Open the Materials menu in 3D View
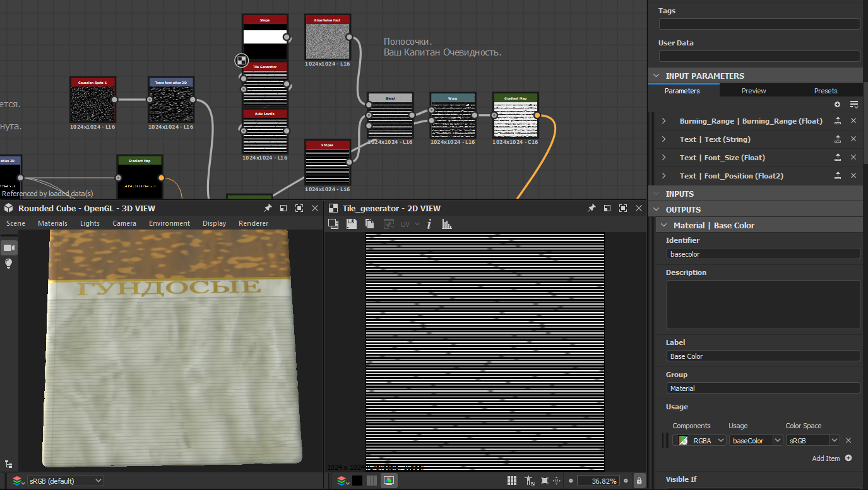868x490 pixels. 52,223
